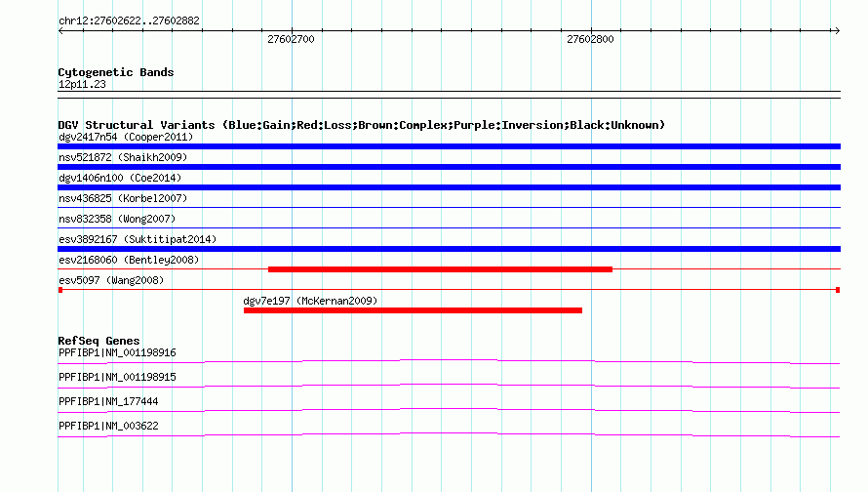Click the thick red loss bar of esv2168060
This screenshot has height=492, width=868.
tap(440, 269)
